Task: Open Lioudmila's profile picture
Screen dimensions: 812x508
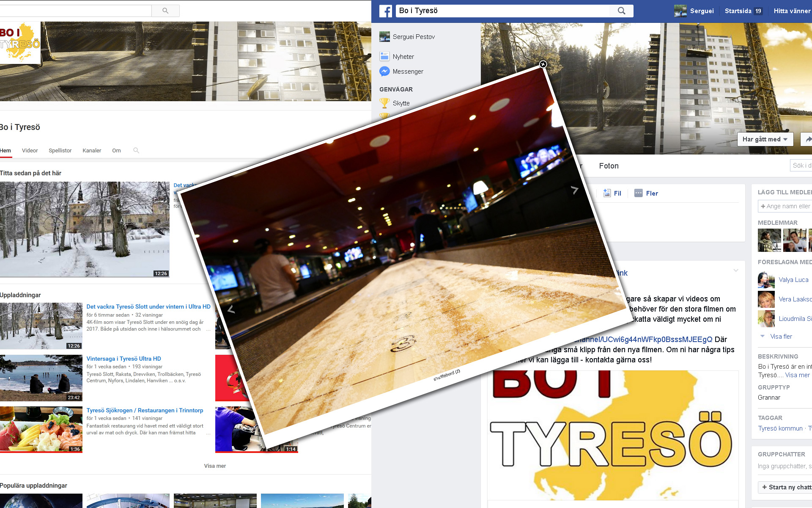Action: tap(766, 318)
